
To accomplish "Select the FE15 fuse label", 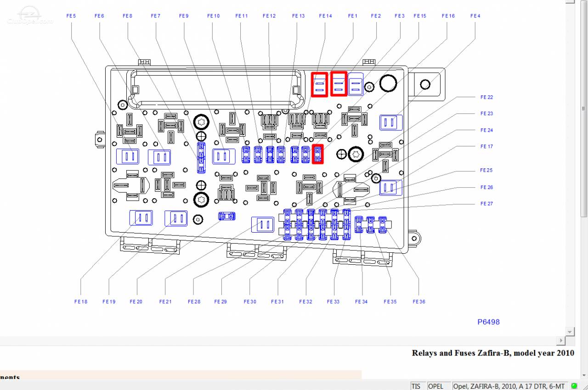I will (x=420, y=16).
